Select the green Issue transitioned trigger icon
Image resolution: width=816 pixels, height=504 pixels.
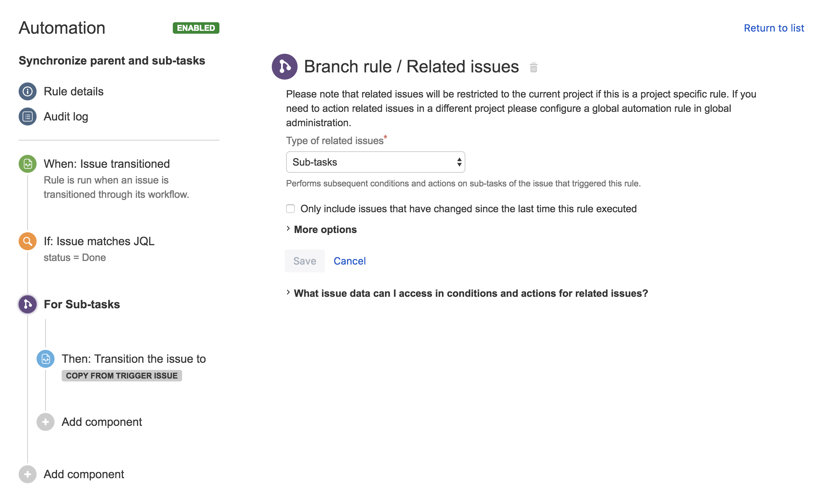pyautogui.click(x=28, y=164)
